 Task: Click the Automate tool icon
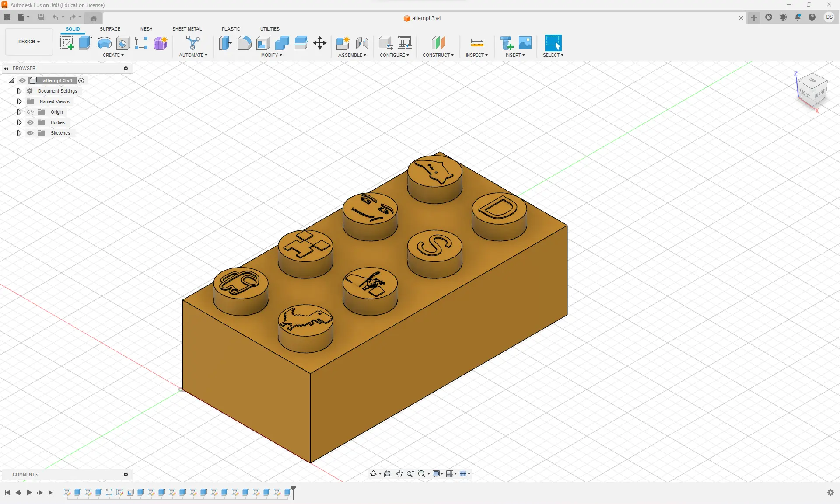(x=193, y=43)
